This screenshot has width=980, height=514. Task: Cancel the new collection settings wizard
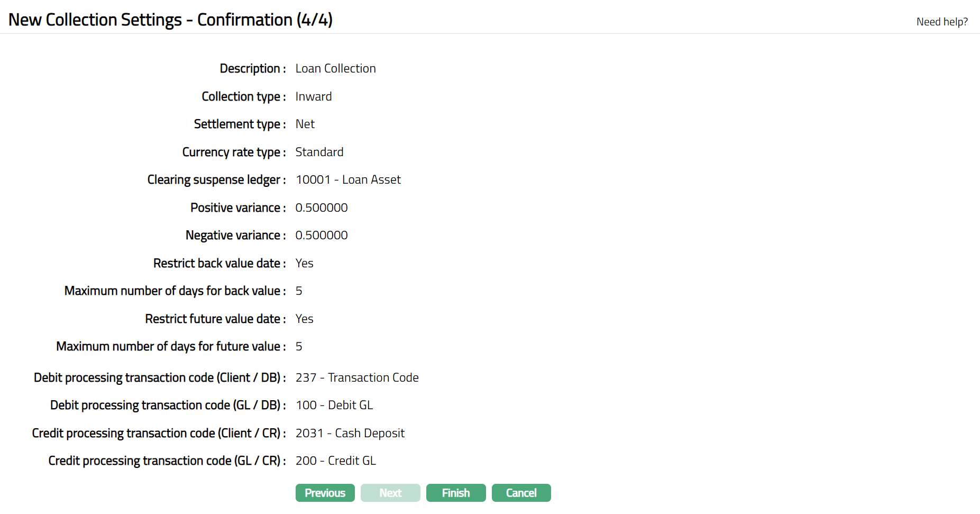[x=521, y=493]
